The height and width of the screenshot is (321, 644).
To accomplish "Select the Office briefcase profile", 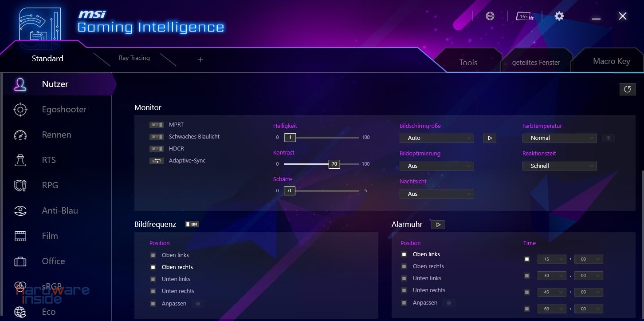I will tap(20, 262).
